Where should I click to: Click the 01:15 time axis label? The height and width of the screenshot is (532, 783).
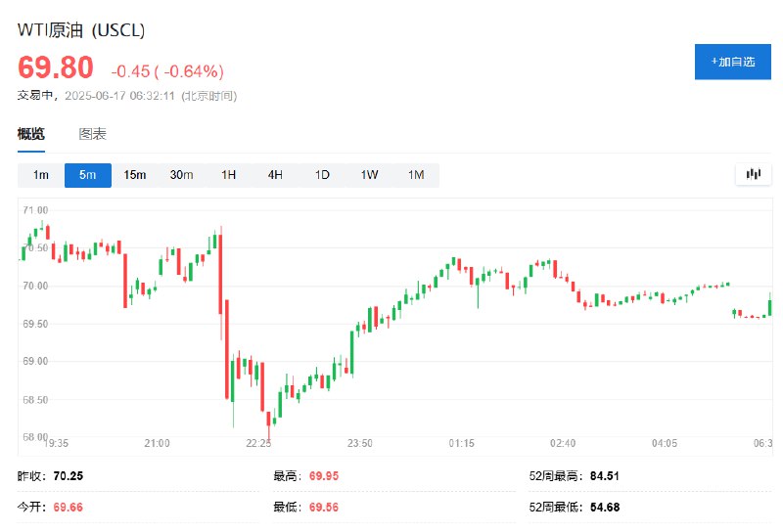[461, 443]
